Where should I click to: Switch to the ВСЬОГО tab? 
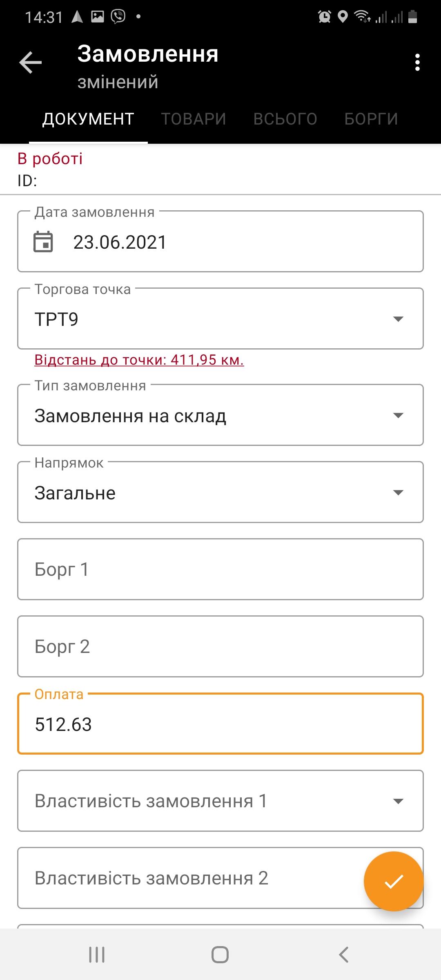tap(285, 119)
